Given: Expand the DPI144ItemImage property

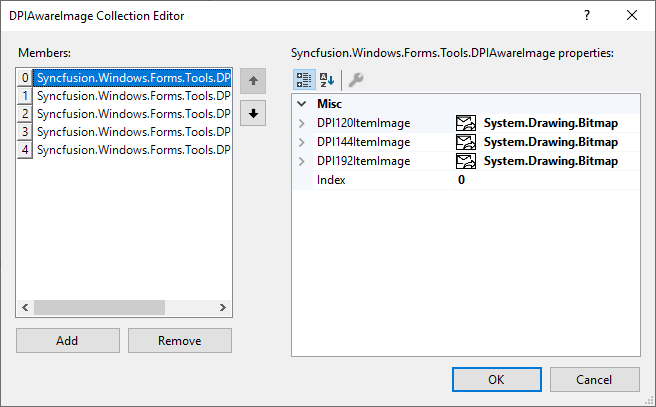Looking at the screenshot, I should click(303, 142).
